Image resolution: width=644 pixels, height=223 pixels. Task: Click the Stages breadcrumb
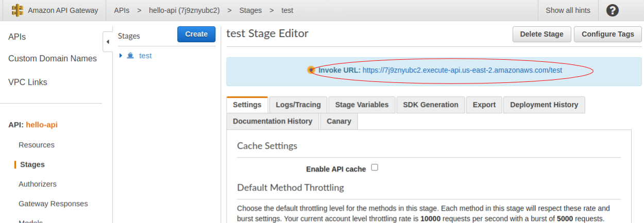tap(250, 10)
